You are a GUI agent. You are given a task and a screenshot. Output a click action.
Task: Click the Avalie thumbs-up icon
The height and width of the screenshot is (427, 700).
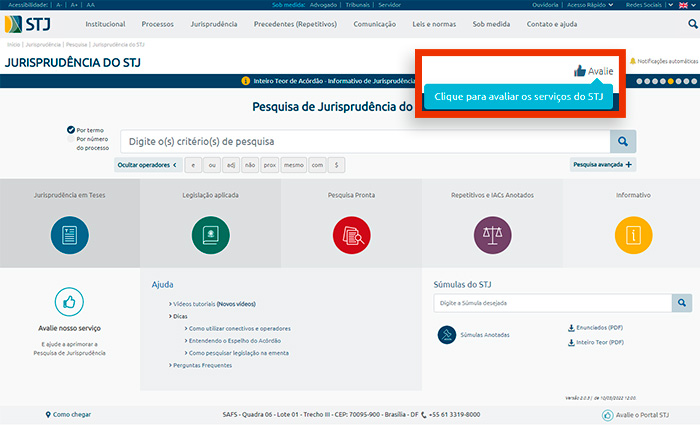579,71
